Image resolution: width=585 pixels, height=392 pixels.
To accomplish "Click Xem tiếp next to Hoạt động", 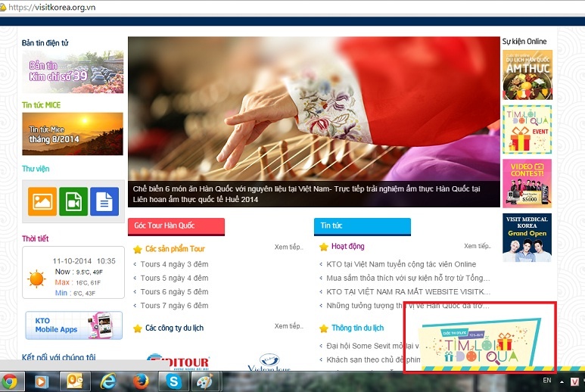I will [x=478, y=246].
